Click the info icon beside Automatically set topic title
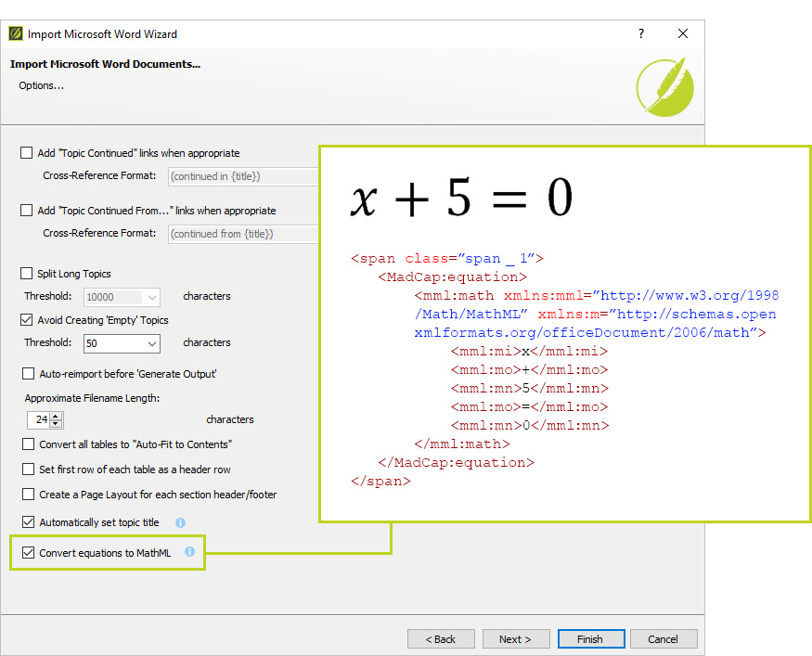The width and height of the screenshot is (812, 656). point(180,523)
